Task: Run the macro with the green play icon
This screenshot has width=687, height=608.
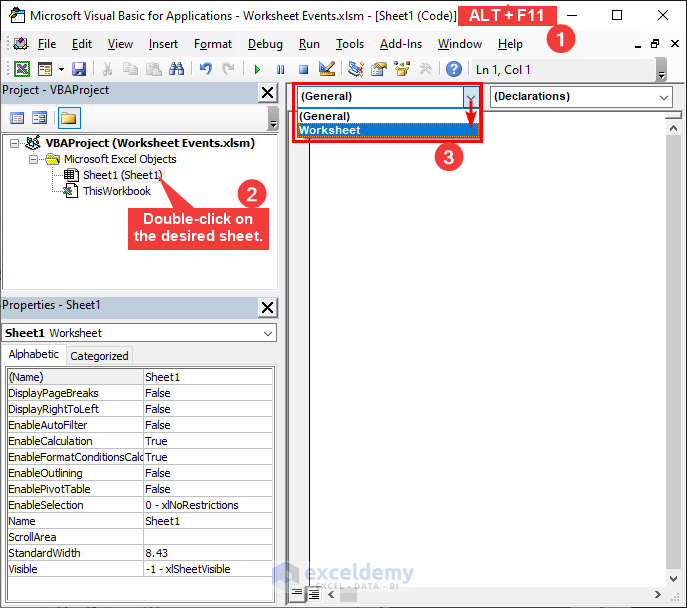Action: pos(257,69)
